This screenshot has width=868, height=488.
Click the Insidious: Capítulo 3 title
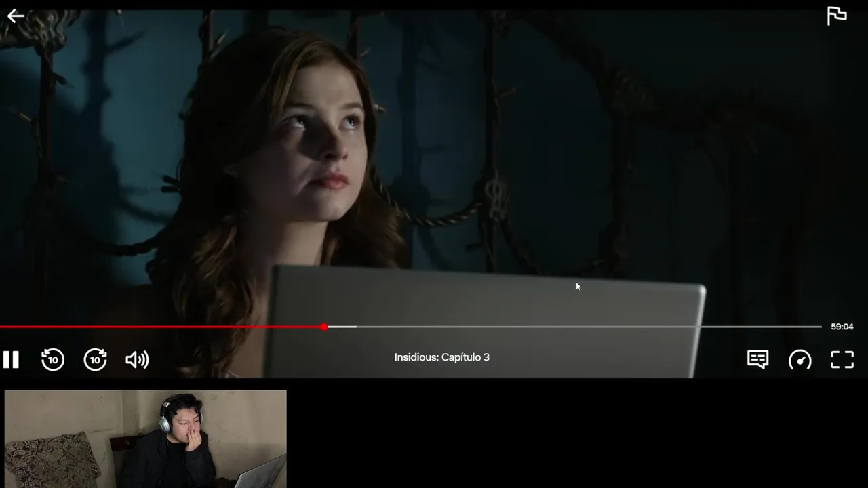442,357
